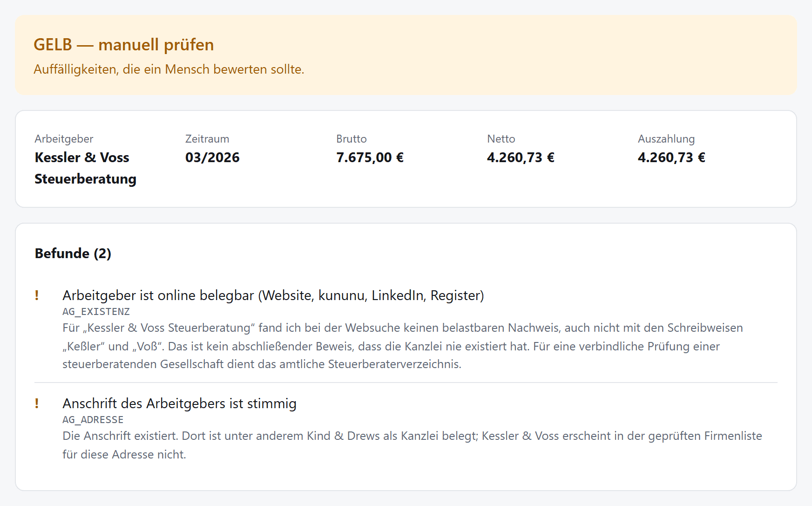This screenshot has width=812, height=506.
Task: Click the warning icon beside AG_EXISTENZ finding
Action: point(37,295)
